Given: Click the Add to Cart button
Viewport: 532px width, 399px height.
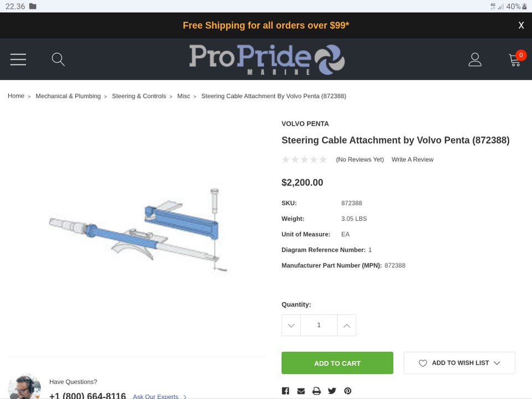Looking at the screenshot, I should click(x=337, y=363).
